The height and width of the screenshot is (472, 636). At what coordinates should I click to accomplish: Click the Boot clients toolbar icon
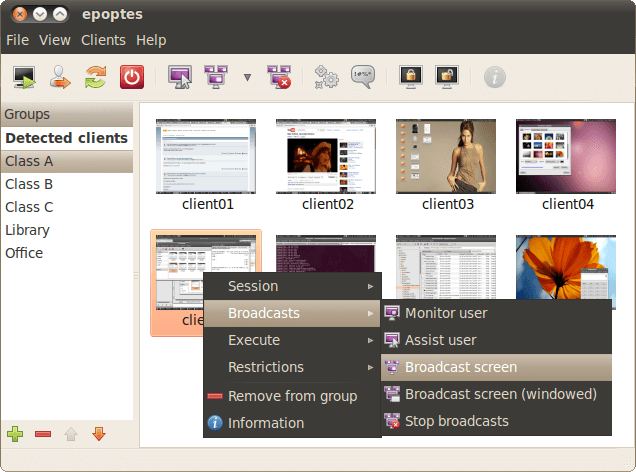[24, 76]
